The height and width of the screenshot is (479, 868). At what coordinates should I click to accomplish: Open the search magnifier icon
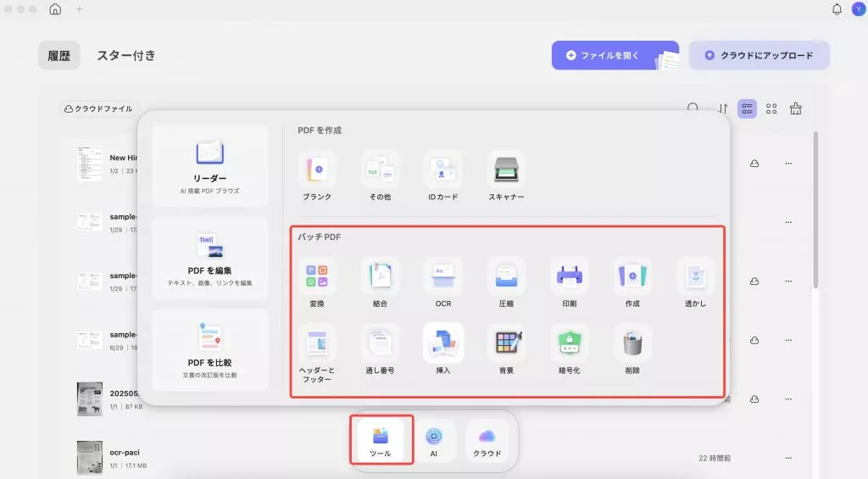point(693,108)
